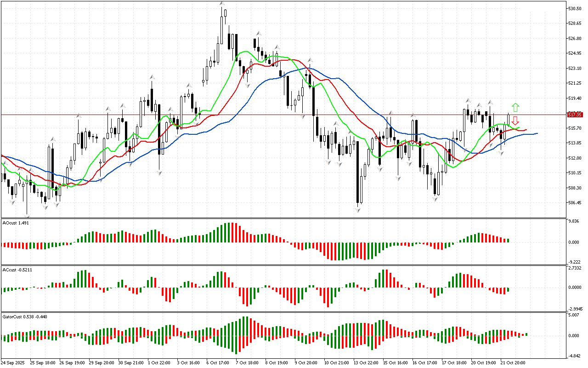Select the up fractal above the highest candle
The height and width of the screenshot is (368, 588).
tap(222, 4)
